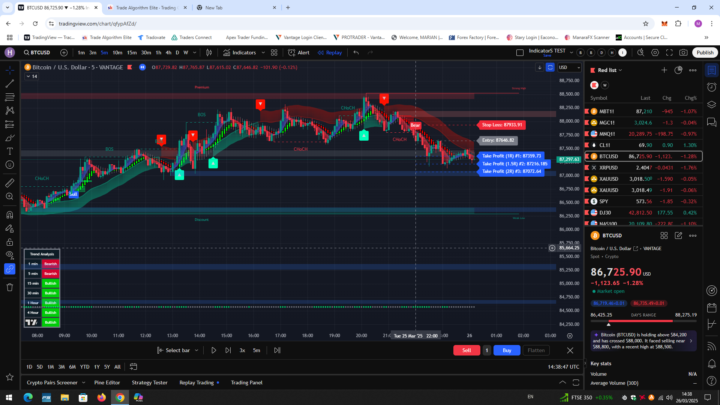The height and width of the screenshot is (405, 720).
Task: Play the replay
Action: 214,350
